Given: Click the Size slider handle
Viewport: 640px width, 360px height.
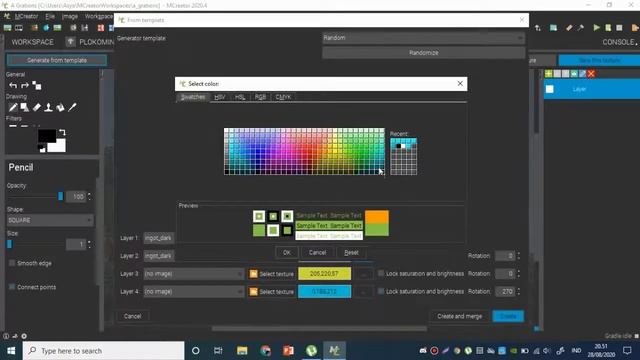Looking at the screenshot, I should (x=9, y=244).
